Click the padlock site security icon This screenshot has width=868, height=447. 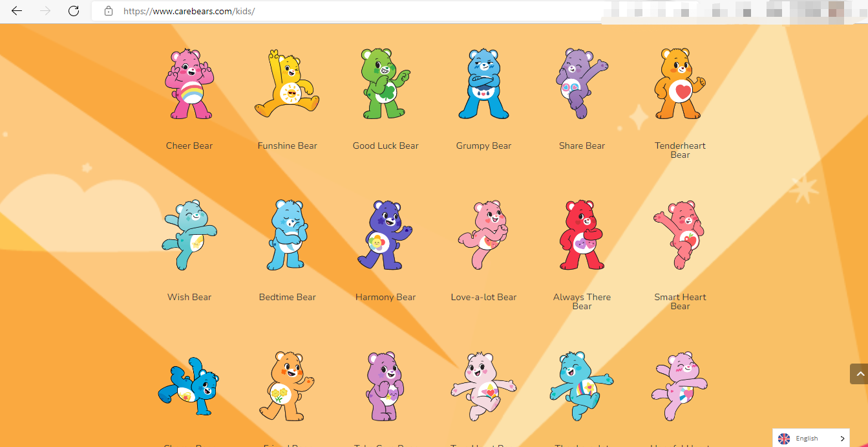pyautogui.click(x=108, y=11)
